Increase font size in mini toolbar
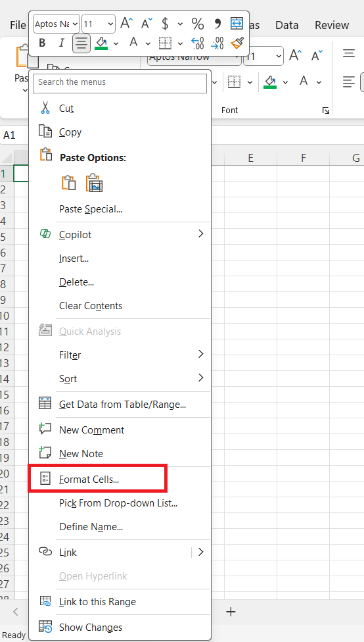The width and height of the screenshot is (364, 642). (126, 23)
